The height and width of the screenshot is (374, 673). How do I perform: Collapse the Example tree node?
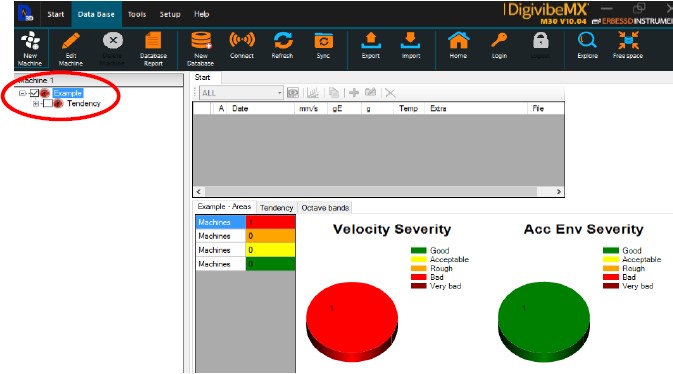[23, 93]
